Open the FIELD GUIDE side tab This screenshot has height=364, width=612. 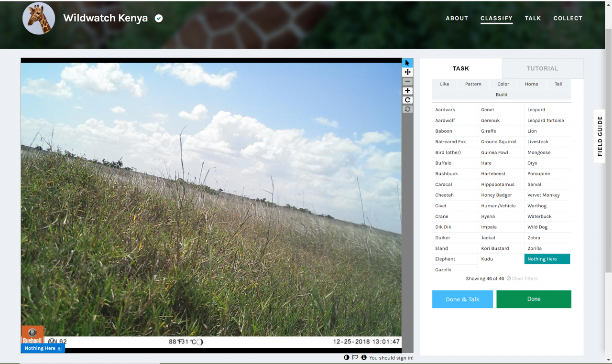600,136
